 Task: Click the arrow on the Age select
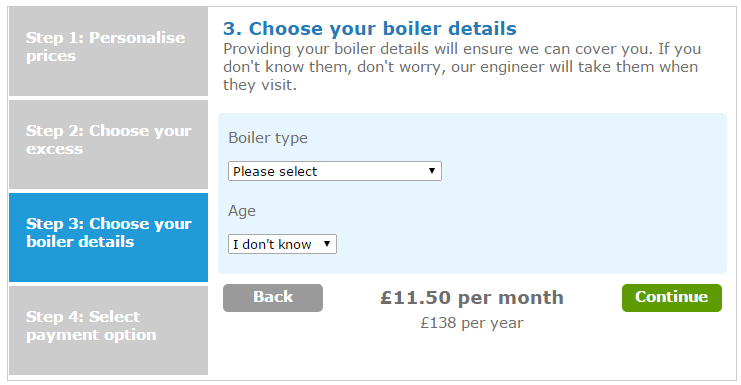327,244
